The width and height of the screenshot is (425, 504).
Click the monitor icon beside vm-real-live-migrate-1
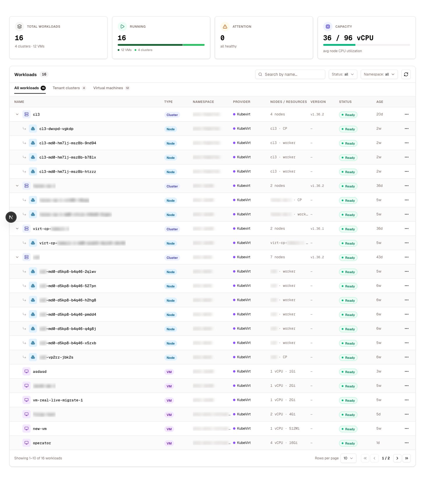coord(27,400)
